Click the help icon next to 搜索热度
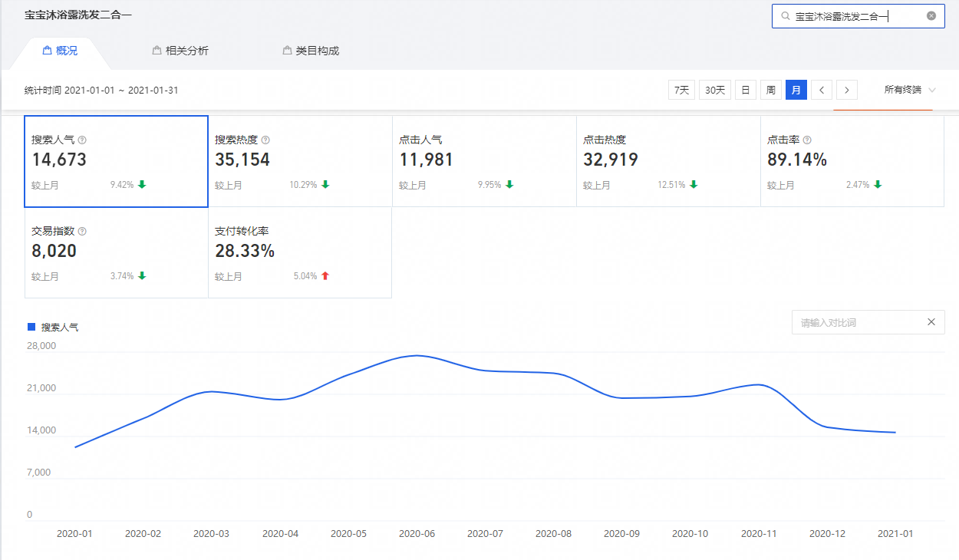The height and width of the screenshot is (560, 959). coord(265,140)
